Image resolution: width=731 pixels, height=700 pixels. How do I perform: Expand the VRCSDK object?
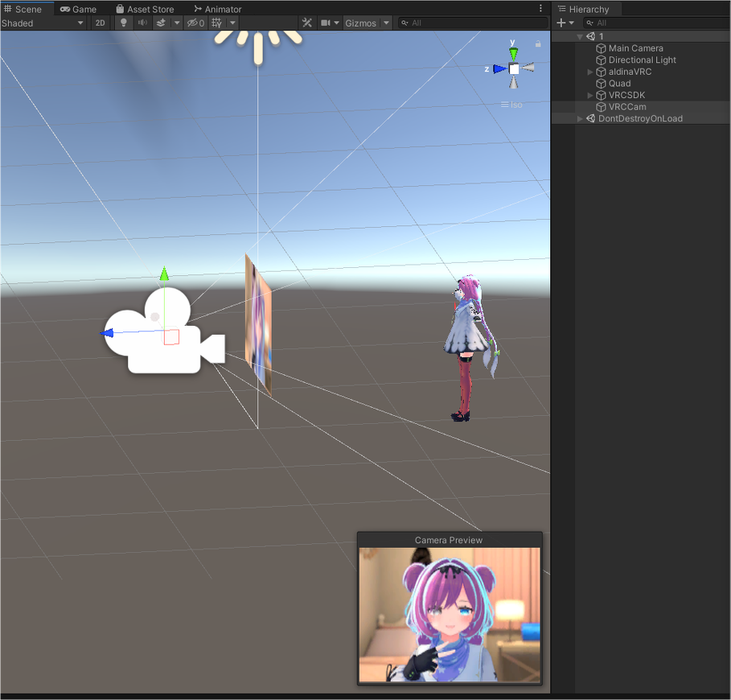tap(589, 95)
